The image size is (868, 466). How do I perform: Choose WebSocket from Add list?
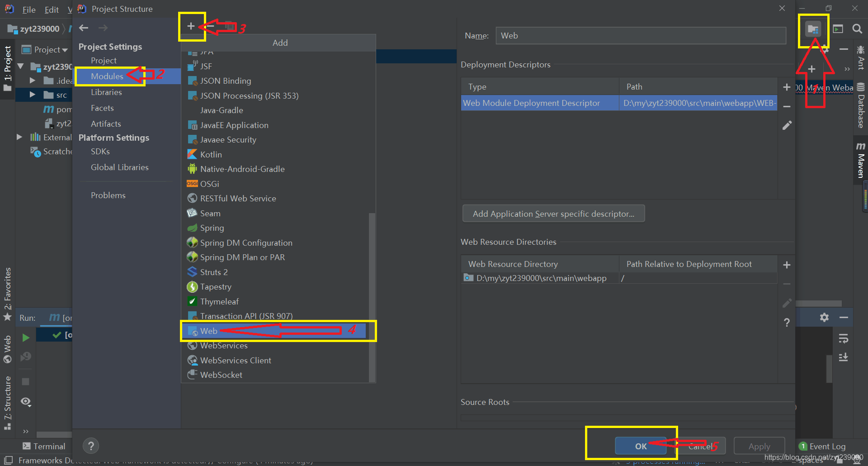(275, 375)
